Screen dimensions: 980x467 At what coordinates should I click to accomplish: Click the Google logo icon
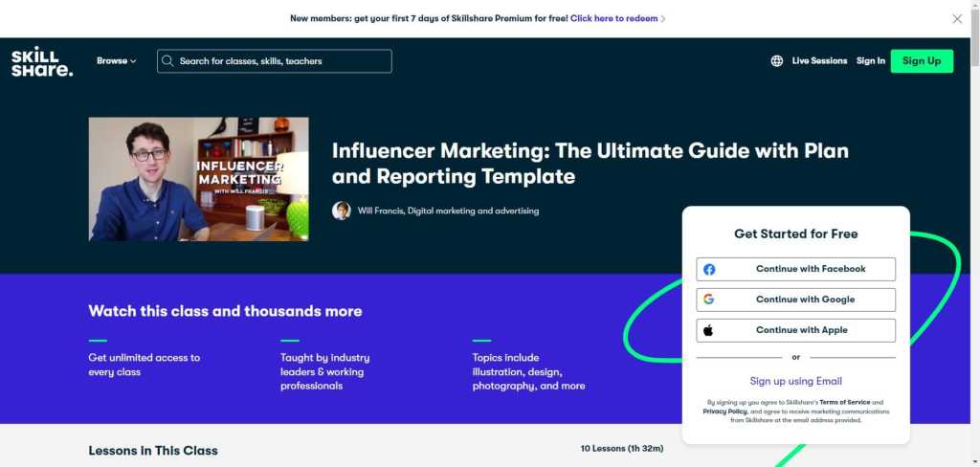pos(709,300)
